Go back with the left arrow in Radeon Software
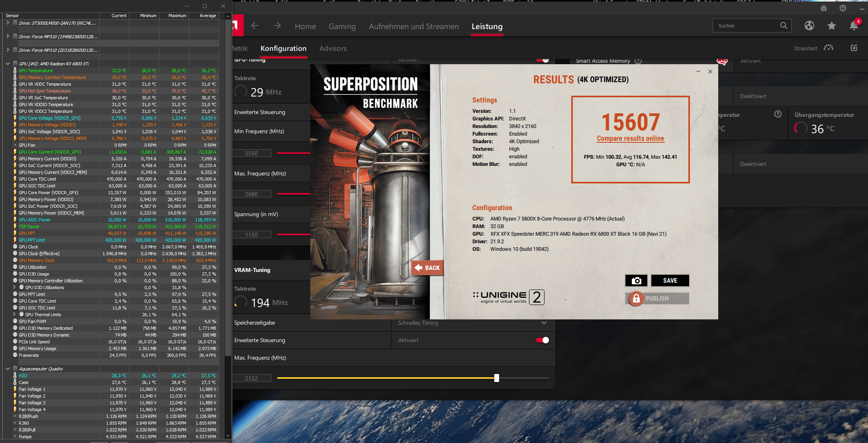 [x=255, y=26]
